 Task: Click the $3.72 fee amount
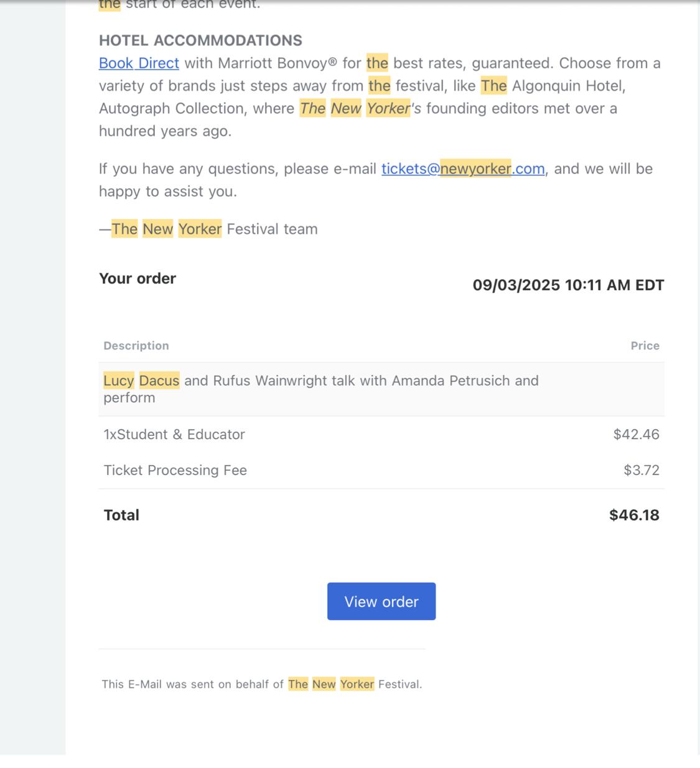pyautogui.click(x=641, y=471)
